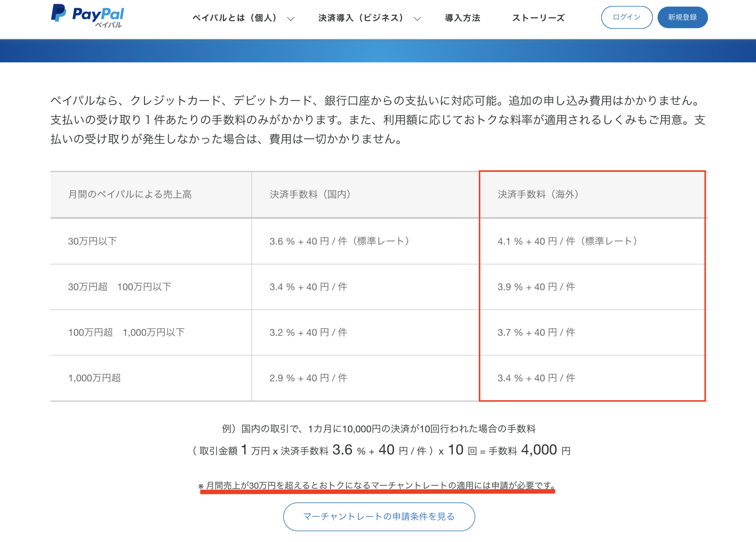Open the ペイパルとは（個人） menu

(x=235, y=18)
